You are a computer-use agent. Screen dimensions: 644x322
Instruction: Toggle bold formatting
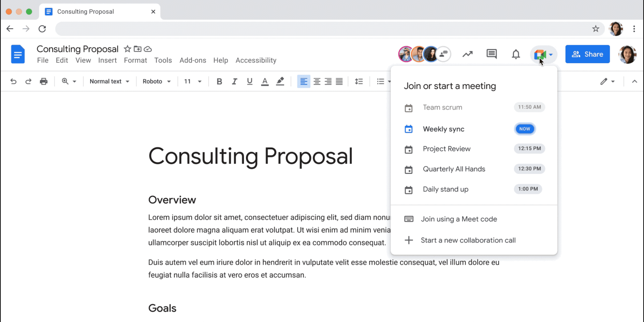219,81
